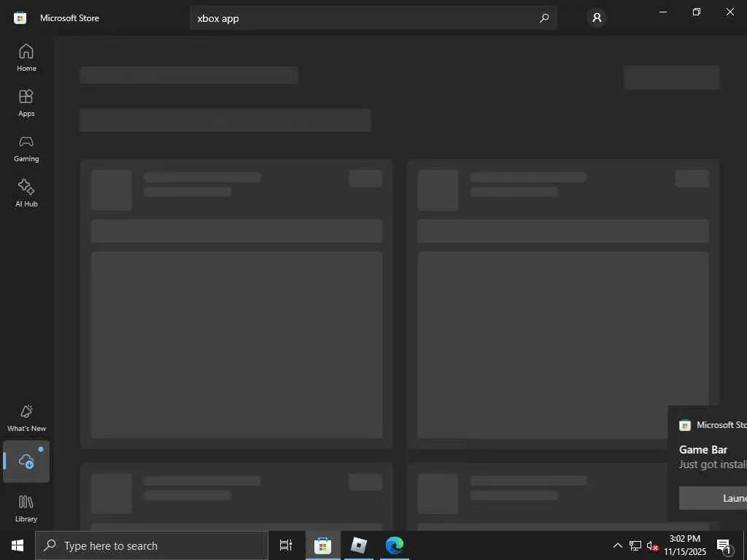Click the search magnifier icon
This screenshot has height=560, width=747.
543,18
